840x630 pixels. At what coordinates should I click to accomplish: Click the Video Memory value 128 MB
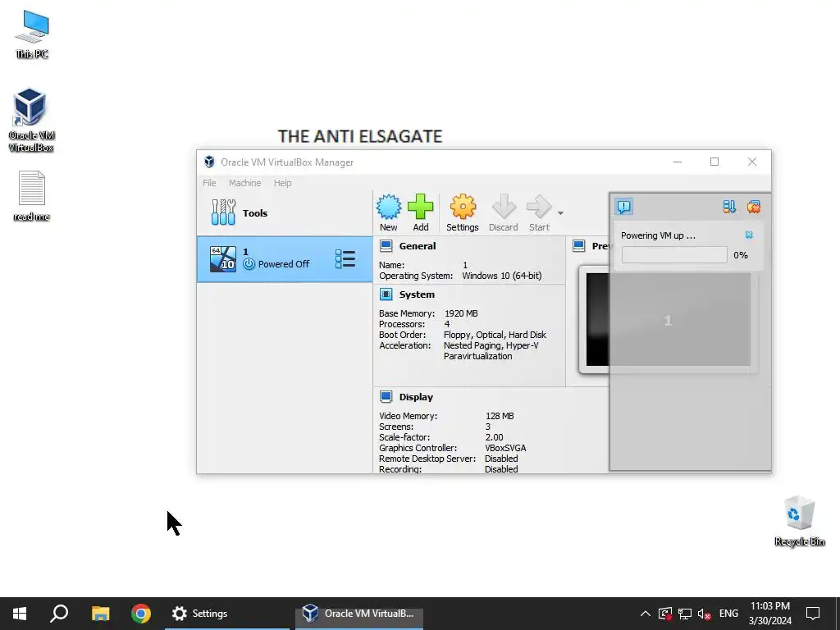(500, 416)
